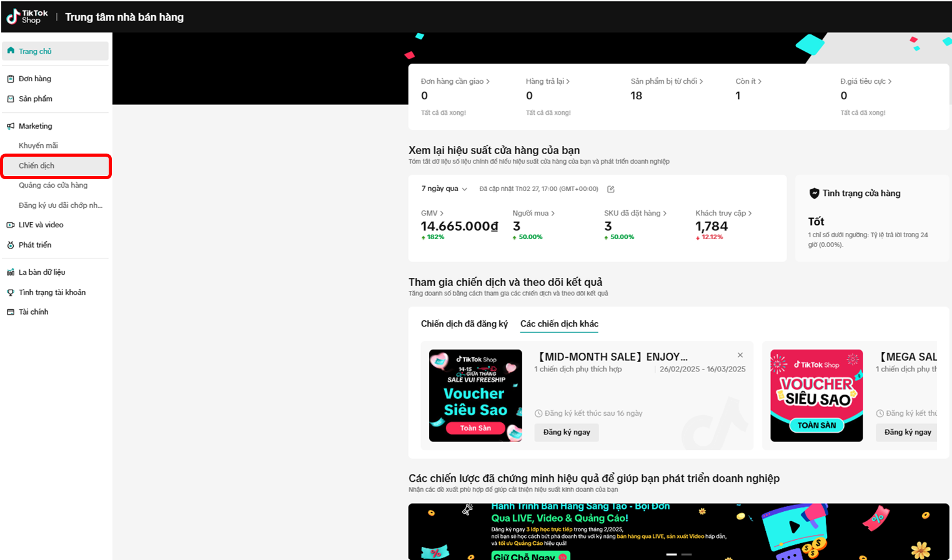
Task: Click the Xem lại hiệu suất cửa hàng heading
Action: (494, 150)
